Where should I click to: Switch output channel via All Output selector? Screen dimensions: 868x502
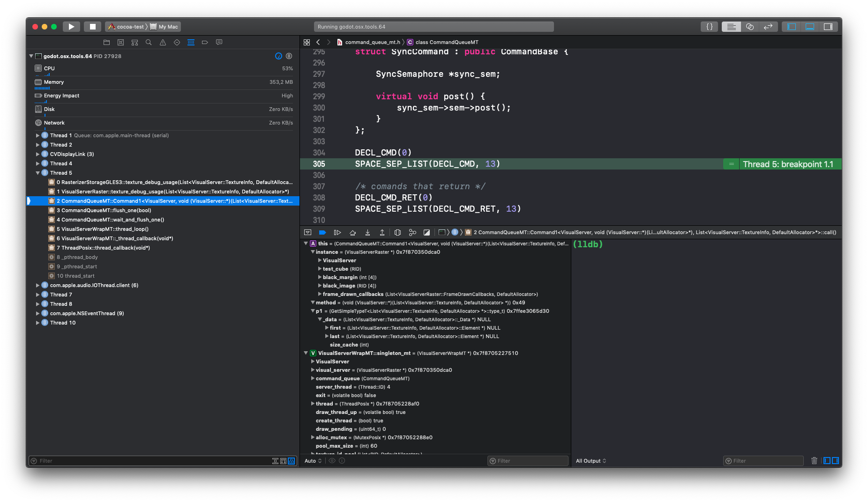591,461
